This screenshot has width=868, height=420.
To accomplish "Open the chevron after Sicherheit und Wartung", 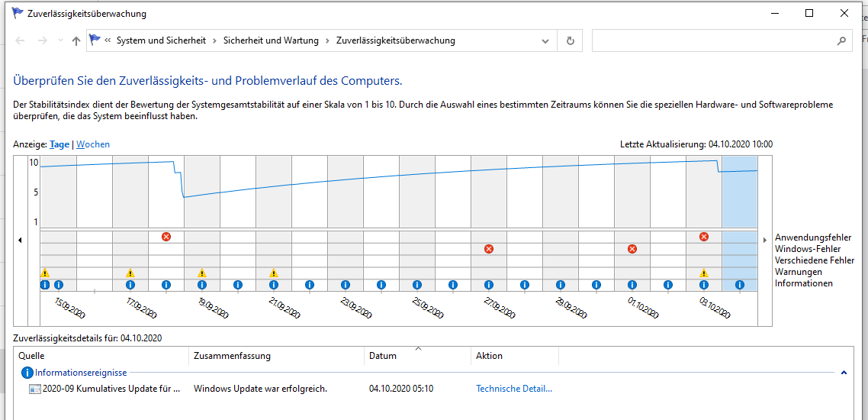I will click(x=328, y=40).
